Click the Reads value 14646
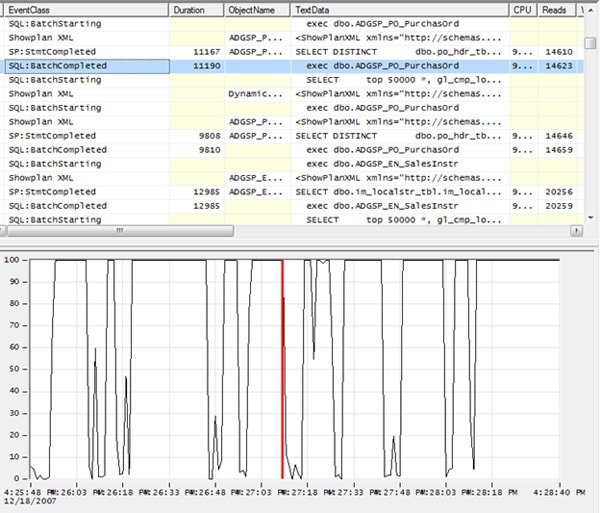This screenshot has width=600, height=513. pos(559,136)
